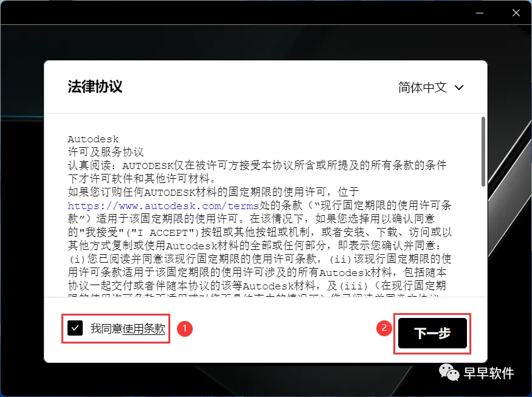
Task: Close the installer window
Action: [516, 13]
